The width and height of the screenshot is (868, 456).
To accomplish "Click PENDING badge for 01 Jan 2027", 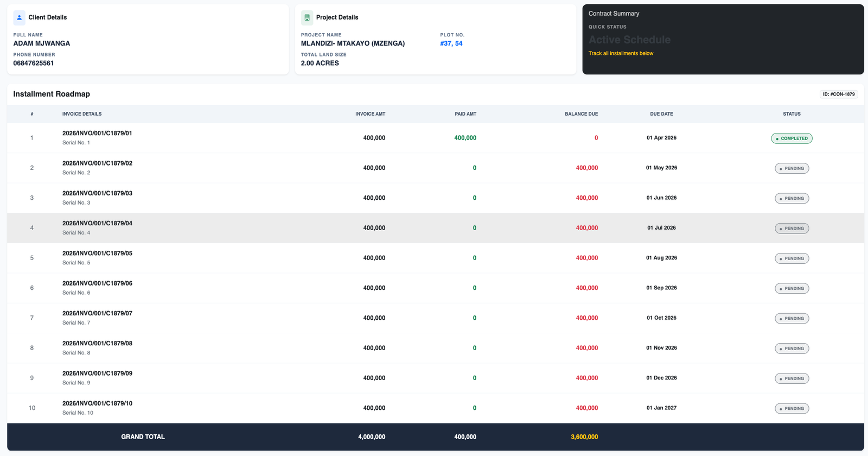I will [792, 409].
